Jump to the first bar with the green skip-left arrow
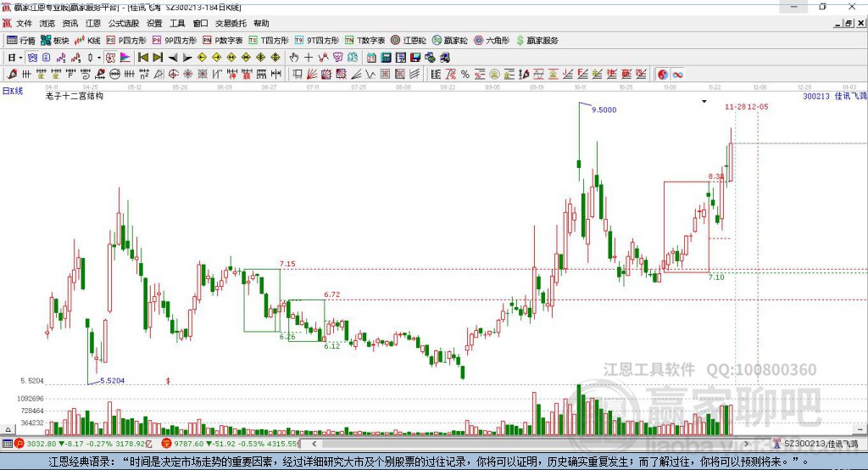 coord(143,58)
